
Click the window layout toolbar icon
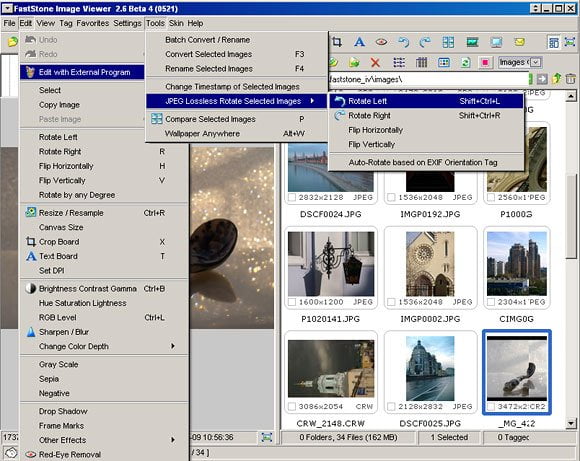tap(553, 42)
